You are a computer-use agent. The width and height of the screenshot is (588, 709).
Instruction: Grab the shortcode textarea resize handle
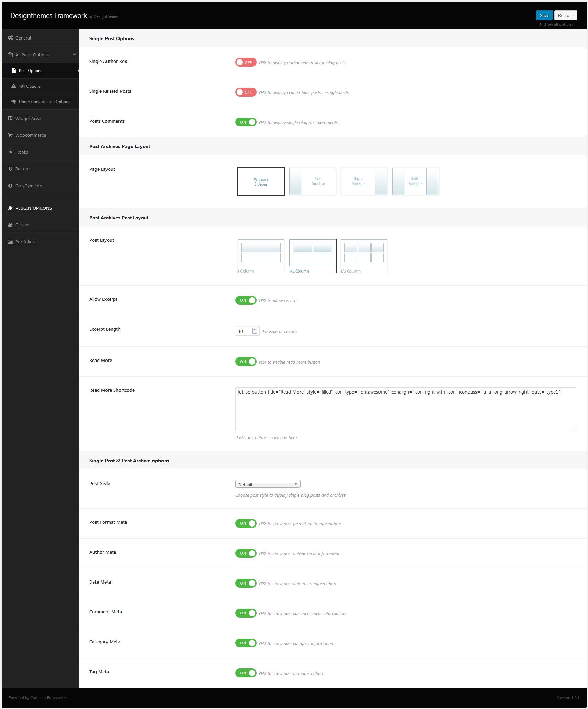point(574,428)
